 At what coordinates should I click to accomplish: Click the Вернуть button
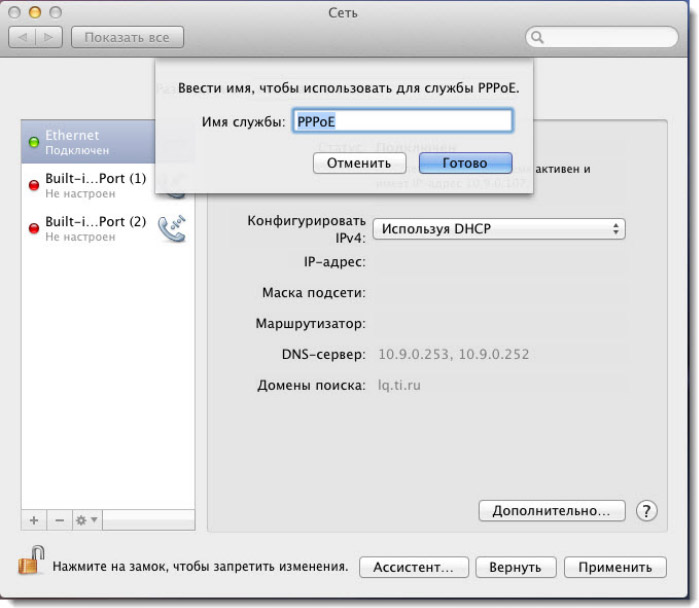[x=516, y=567]
